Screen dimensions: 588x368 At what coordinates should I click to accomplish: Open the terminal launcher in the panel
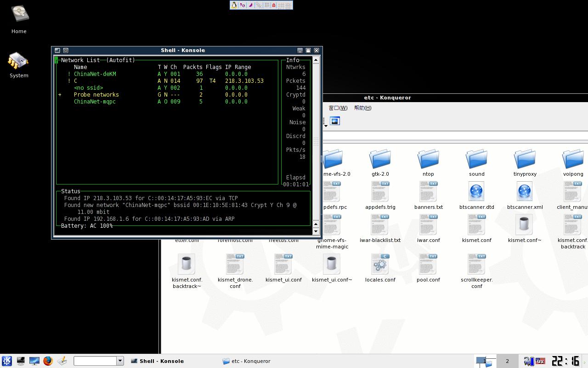click(x=21, y=361)
